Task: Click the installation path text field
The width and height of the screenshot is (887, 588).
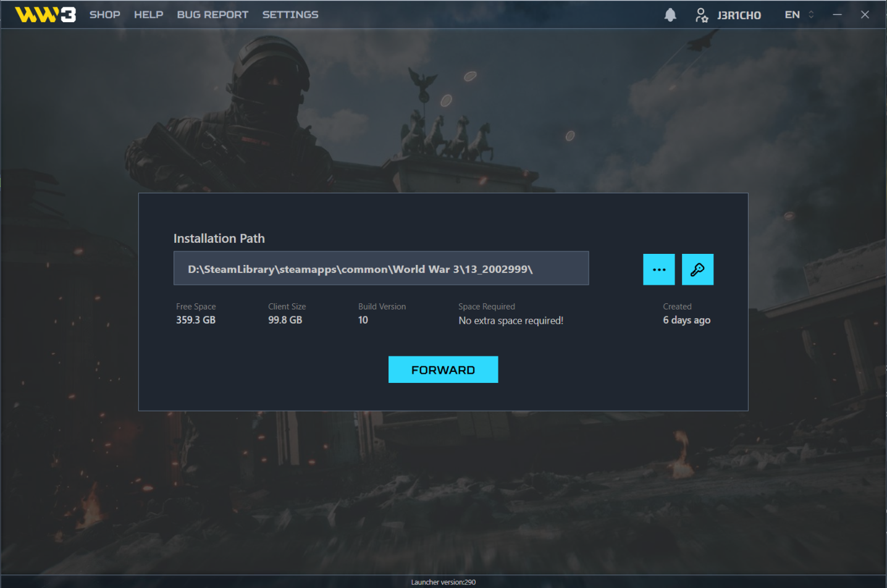Action: (380, 269)
